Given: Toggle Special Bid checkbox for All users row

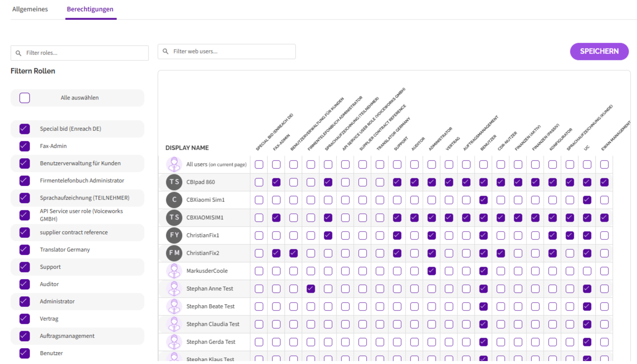Looking at the screenshot, I should tap(259, 164).
